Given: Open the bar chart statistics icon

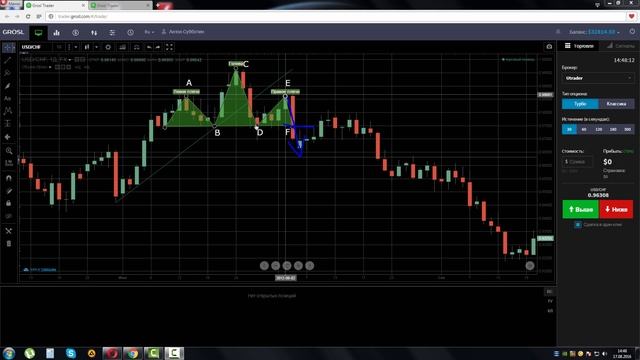Looking at the screenshot, I should pos(57,33).
